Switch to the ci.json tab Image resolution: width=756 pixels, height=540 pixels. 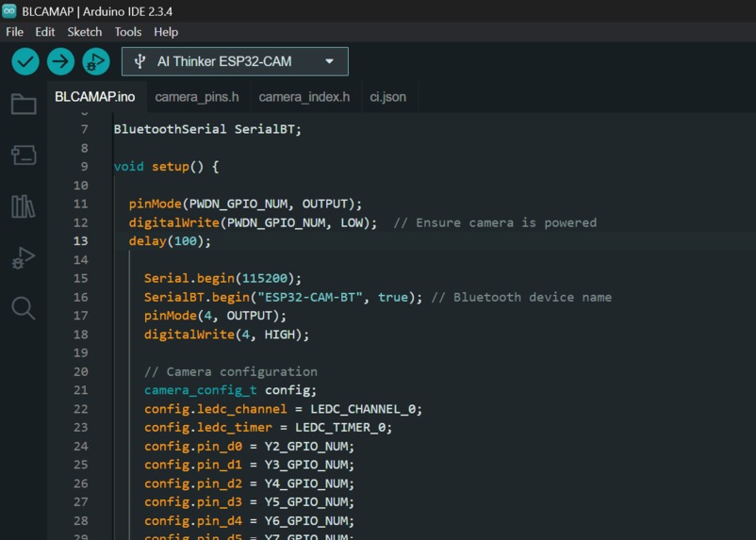(388, 97)
